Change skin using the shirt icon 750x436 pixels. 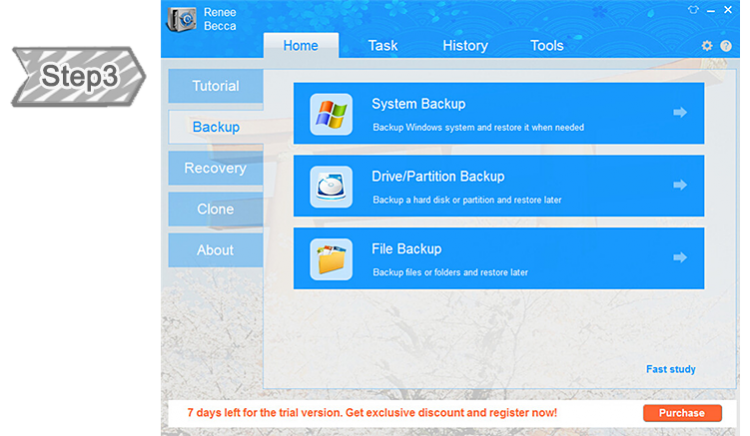693,9
